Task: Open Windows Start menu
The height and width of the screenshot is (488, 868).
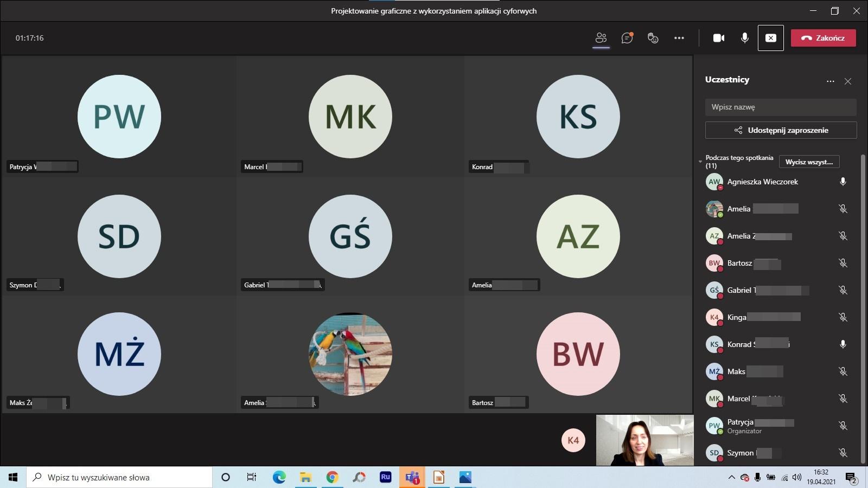Action: 13,477
